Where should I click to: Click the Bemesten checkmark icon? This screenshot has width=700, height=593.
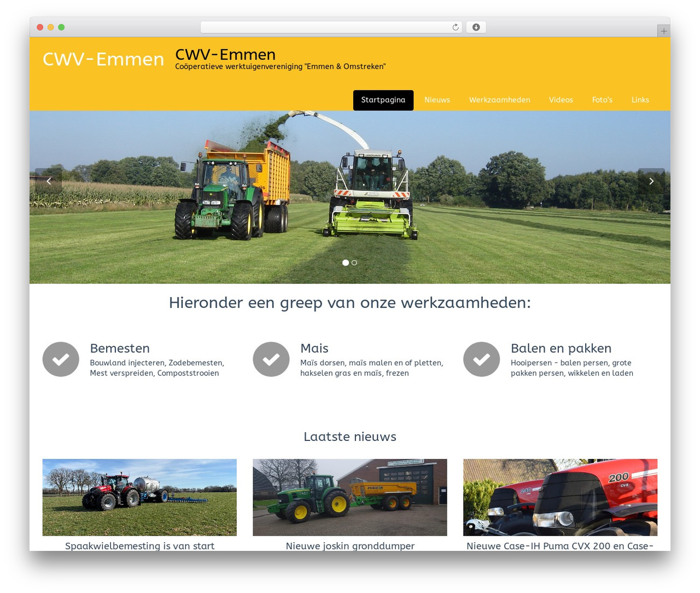click(x=61, y=359)
